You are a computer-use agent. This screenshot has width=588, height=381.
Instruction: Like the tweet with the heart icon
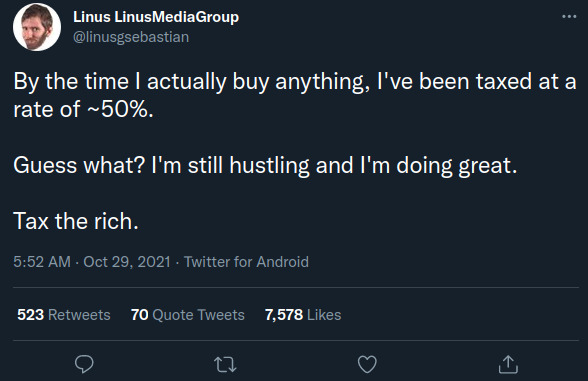[367, 364]
